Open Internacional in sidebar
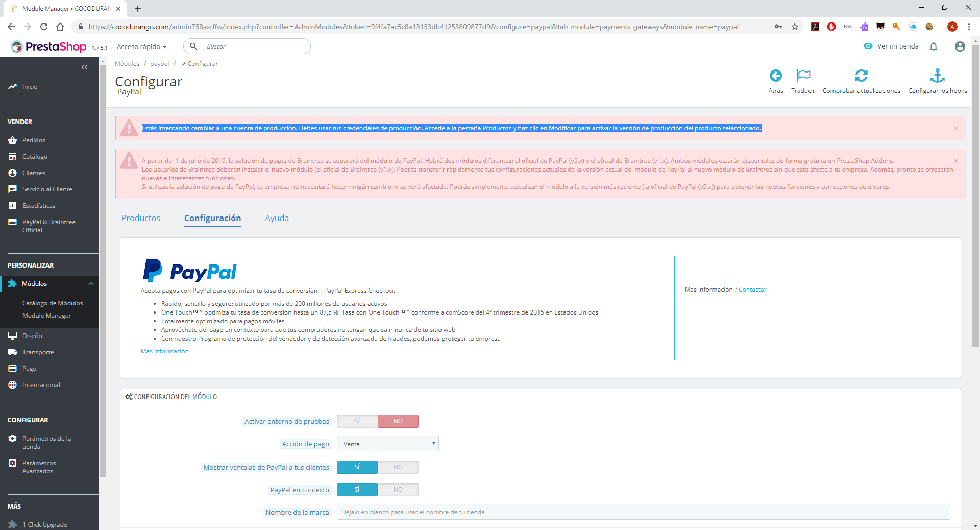The image size is (980, 530). 41,384
